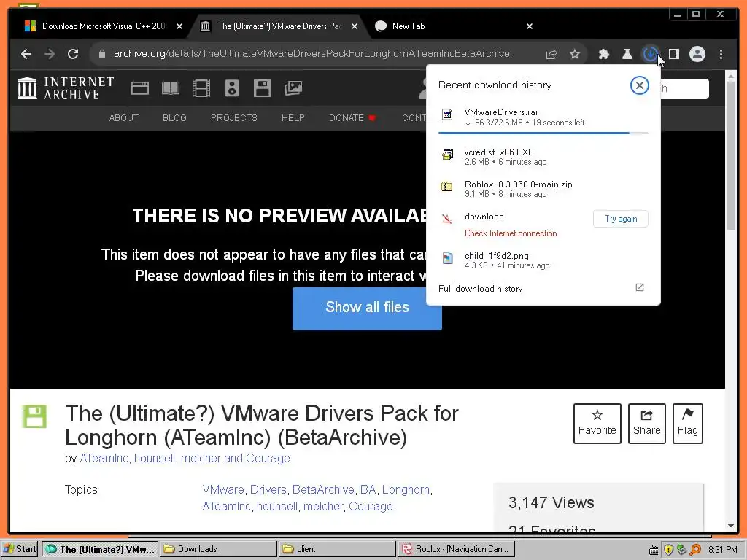Viewport: 747px width, 560px height.
Task: Open the melcher and Courage author link
Action: 236,458
